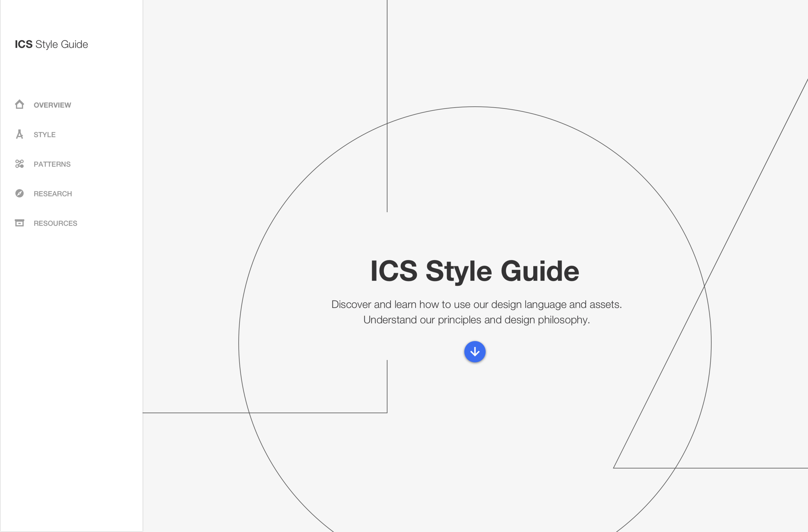
Task: Go to the STYLE section
Action: coord(45,135)
